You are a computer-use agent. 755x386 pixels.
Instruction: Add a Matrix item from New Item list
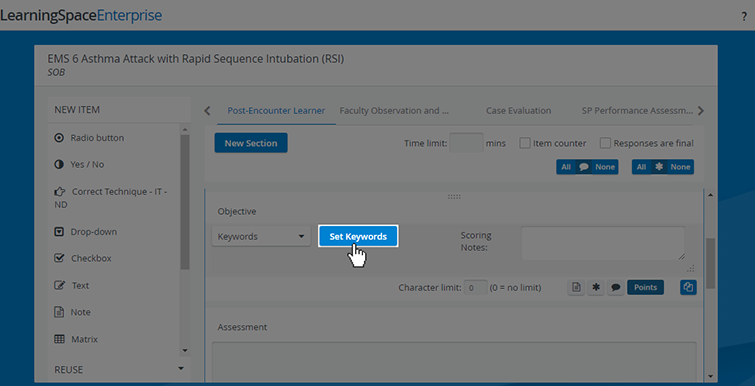tap(76, 339)
